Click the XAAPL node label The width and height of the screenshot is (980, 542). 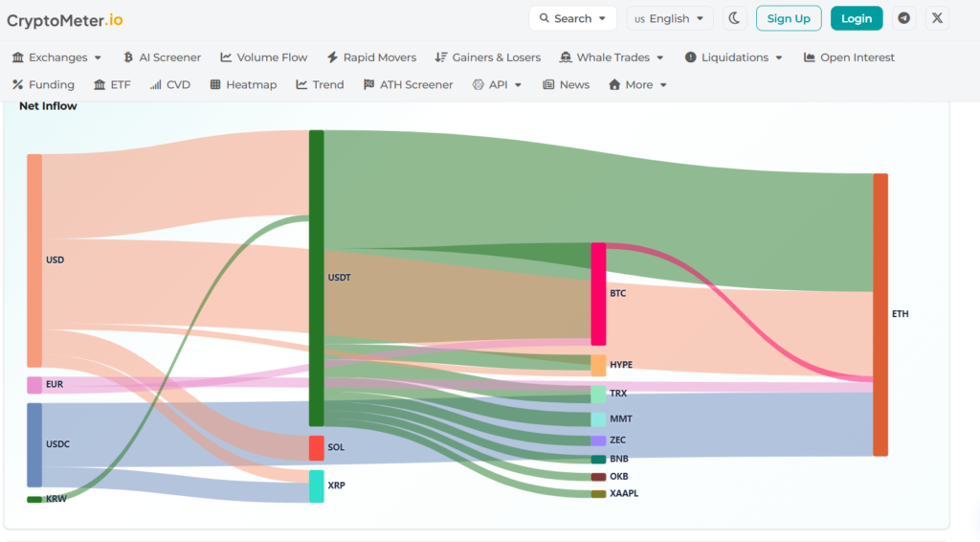click(624, 493)
